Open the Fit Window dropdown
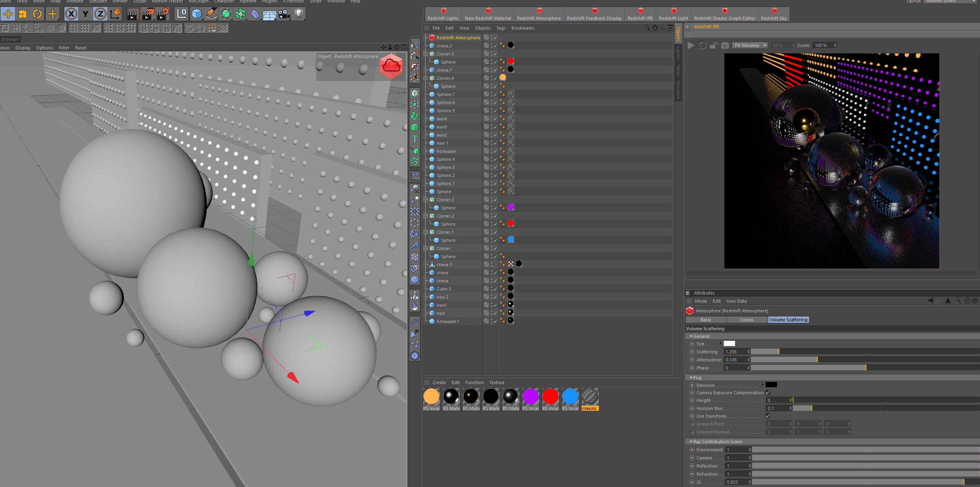The height and width of the screenshot is (487, 980). (750, 45)
